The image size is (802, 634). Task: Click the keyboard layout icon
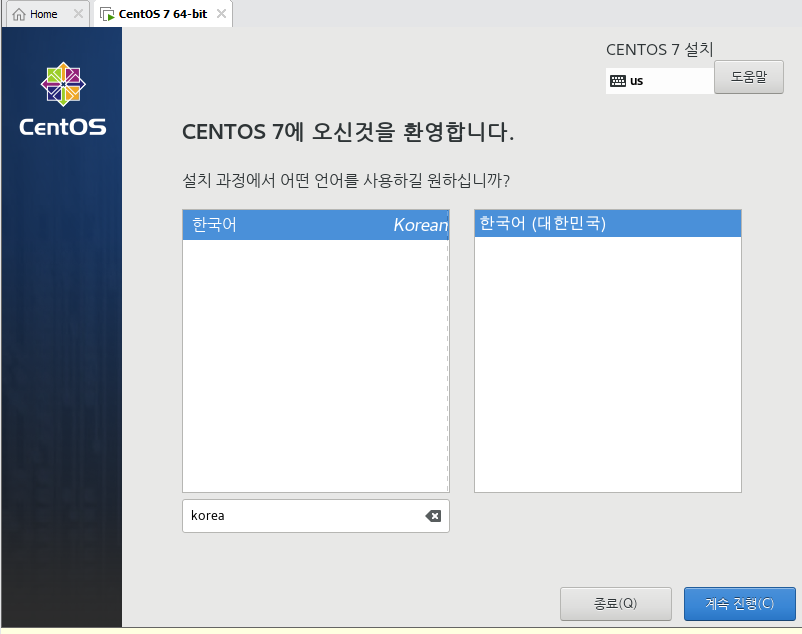[x=618, y=81]
